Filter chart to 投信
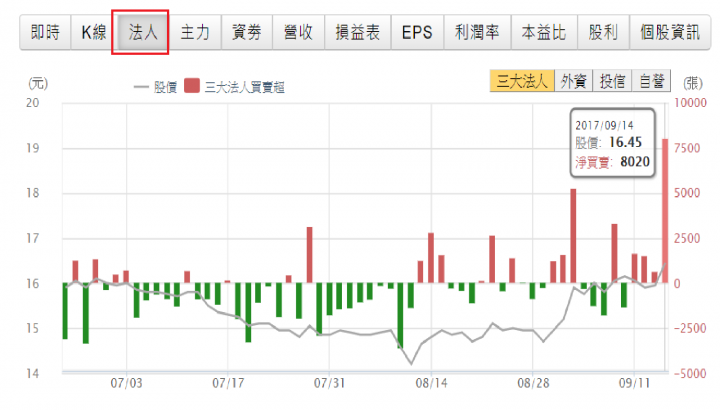The width and height of the screenshot is (720, 410). (x=612, y=81)
